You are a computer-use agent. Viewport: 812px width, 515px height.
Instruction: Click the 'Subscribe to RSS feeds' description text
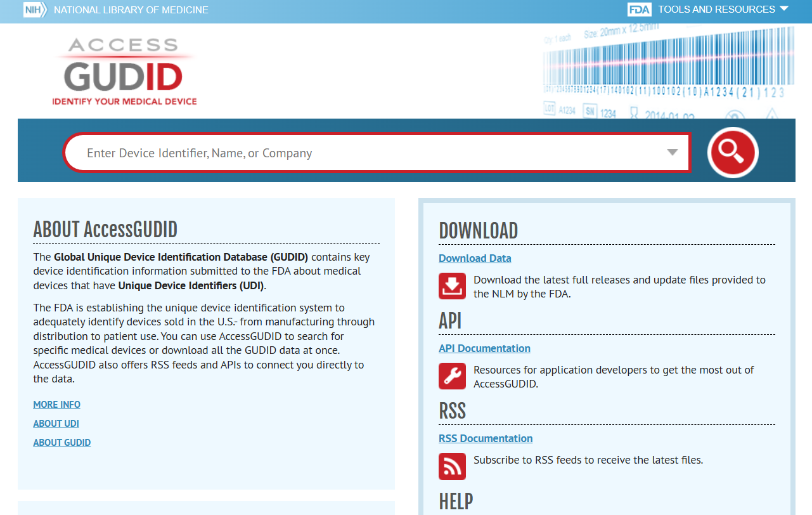pyautogui.click(x=588, y=460)
